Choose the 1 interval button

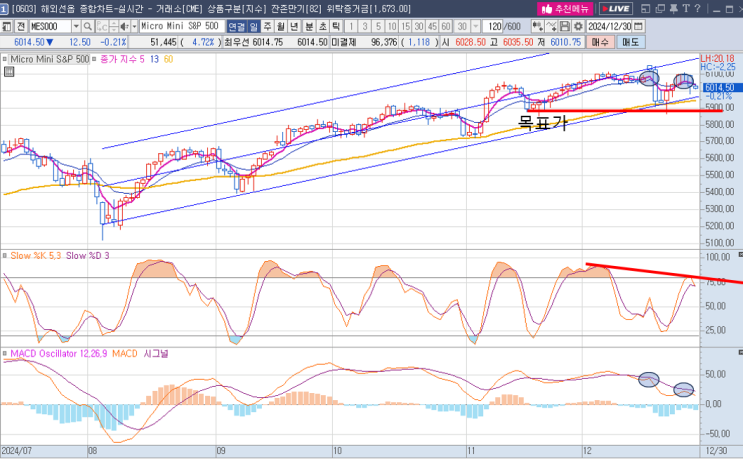pos(351,26)
